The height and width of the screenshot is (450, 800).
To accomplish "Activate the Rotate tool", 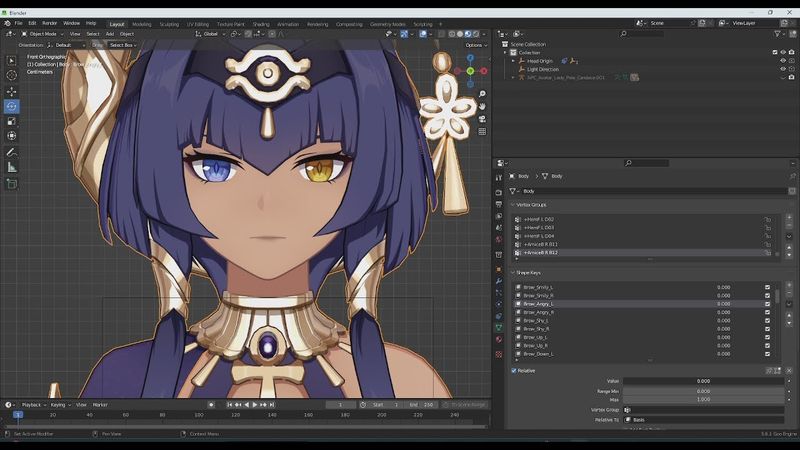I will coord(11,106).
